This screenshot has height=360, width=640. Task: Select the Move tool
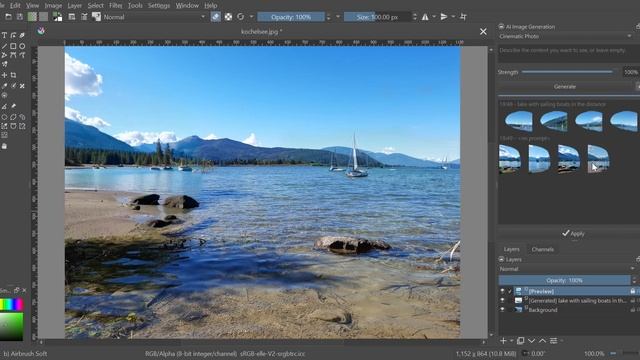4,75
